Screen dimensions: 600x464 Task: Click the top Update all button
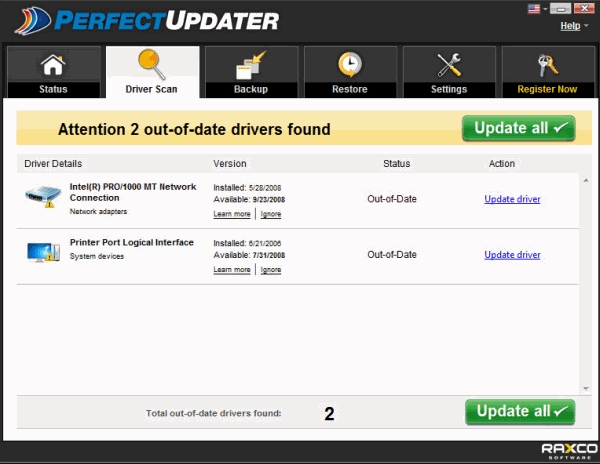518,128
